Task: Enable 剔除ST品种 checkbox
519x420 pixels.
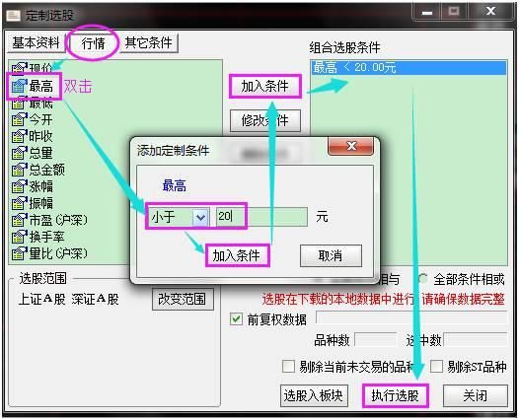Action: (x=436, y=367)
